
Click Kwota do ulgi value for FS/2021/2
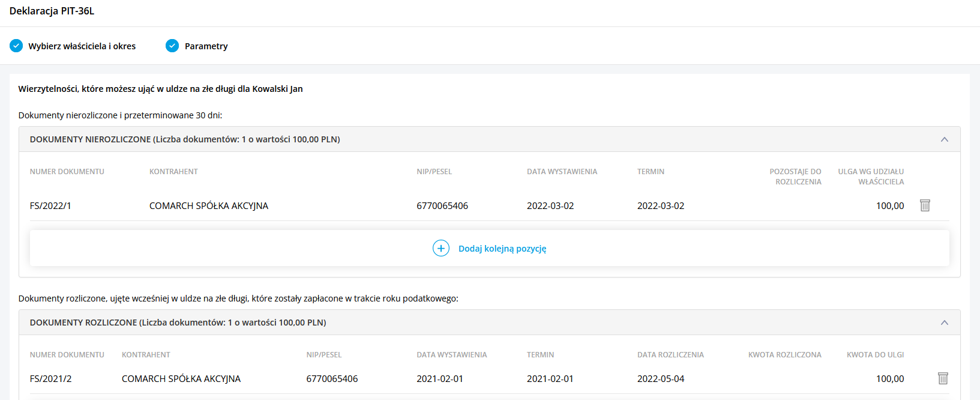889,379
